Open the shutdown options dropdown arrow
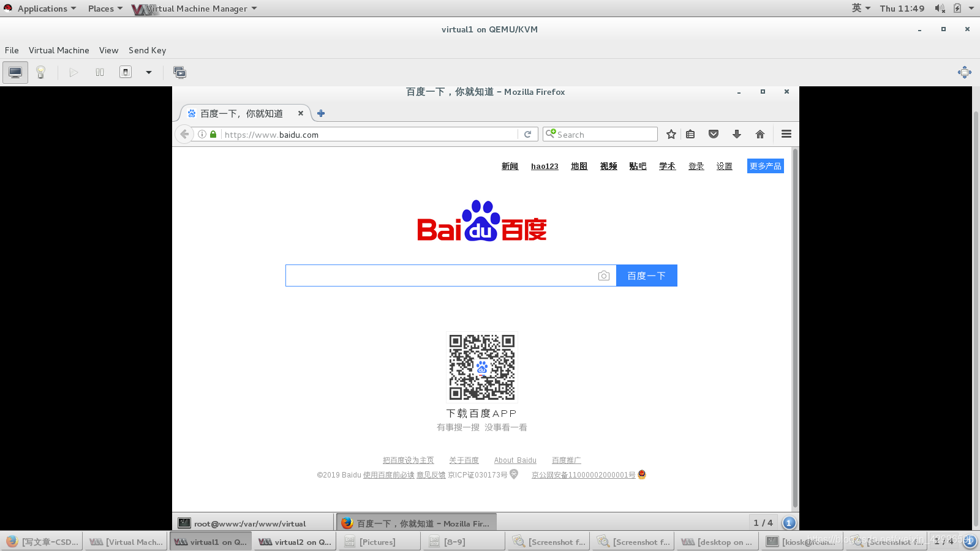 point(149,72)
